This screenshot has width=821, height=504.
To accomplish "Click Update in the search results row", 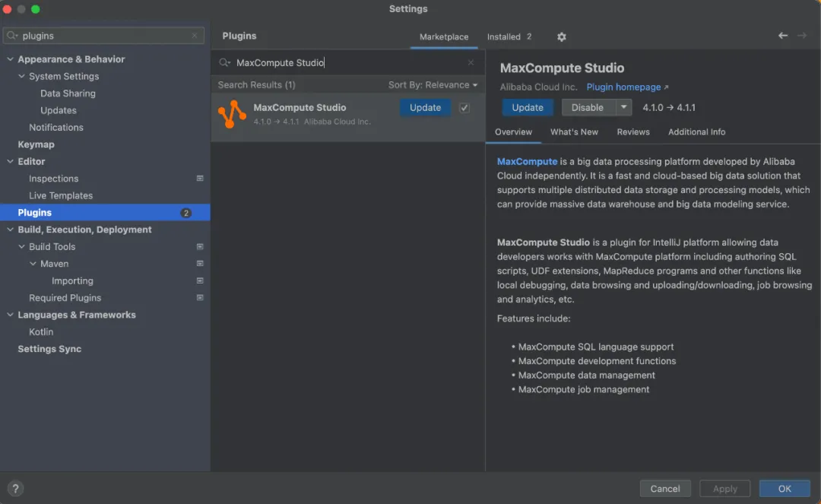I will [x=425, y=108].
